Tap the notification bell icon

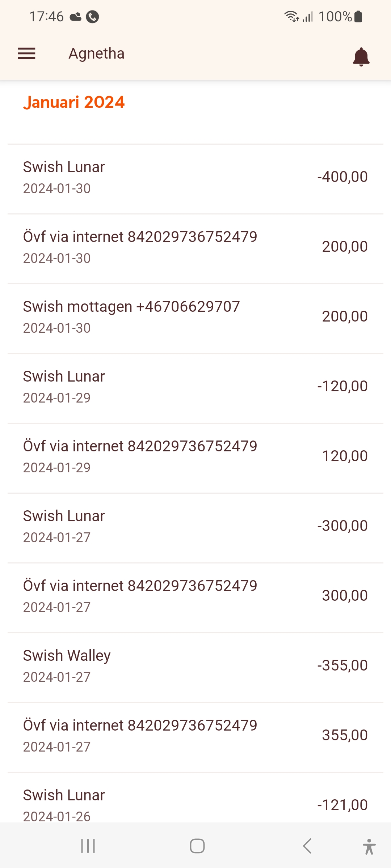point(361,57)
